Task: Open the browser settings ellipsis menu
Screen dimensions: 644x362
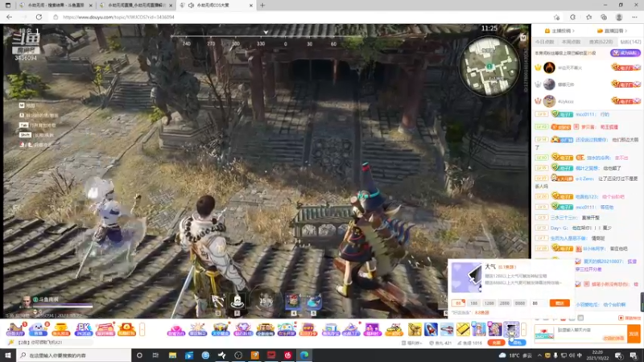Action: pyautogui.click(x=634, y=17)
